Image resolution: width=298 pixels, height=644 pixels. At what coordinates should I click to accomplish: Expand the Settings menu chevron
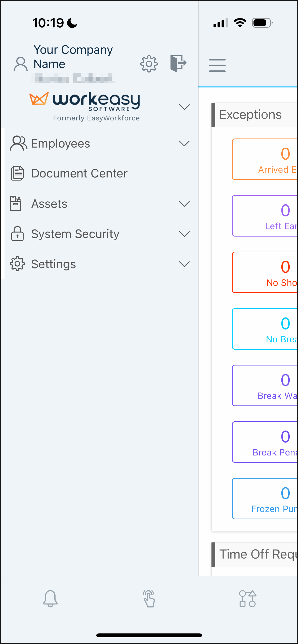click(x=184, y=264)
